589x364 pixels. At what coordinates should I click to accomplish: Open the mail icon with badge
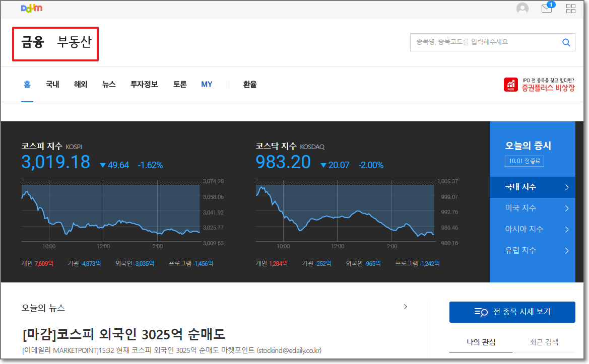548,8
